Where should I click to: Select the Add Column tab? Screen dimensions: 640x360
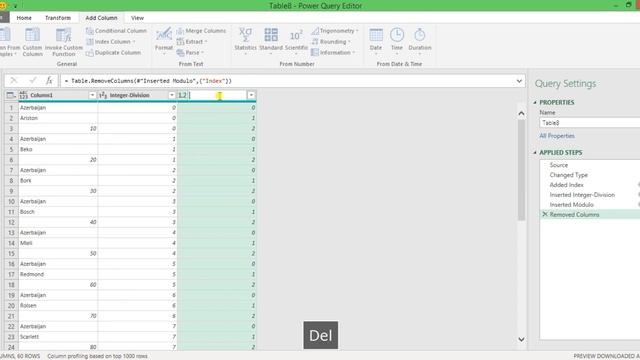click(101, 18)
